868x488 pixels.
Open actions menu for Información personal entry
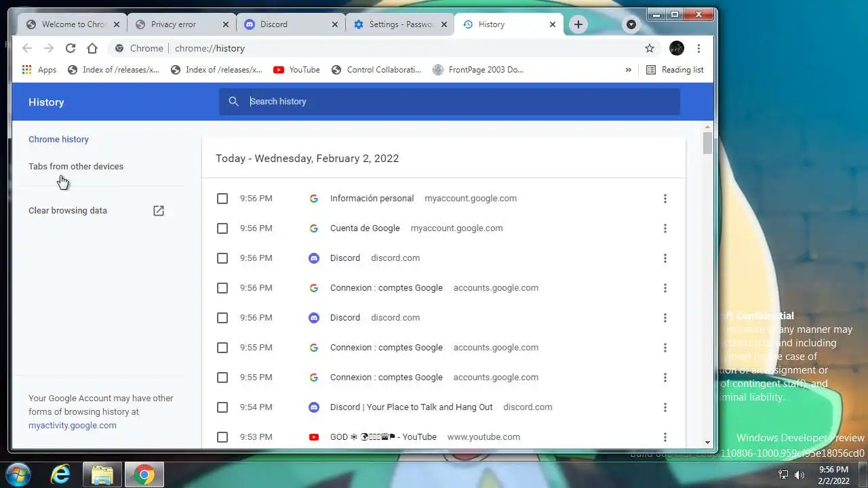click(665, 199)
